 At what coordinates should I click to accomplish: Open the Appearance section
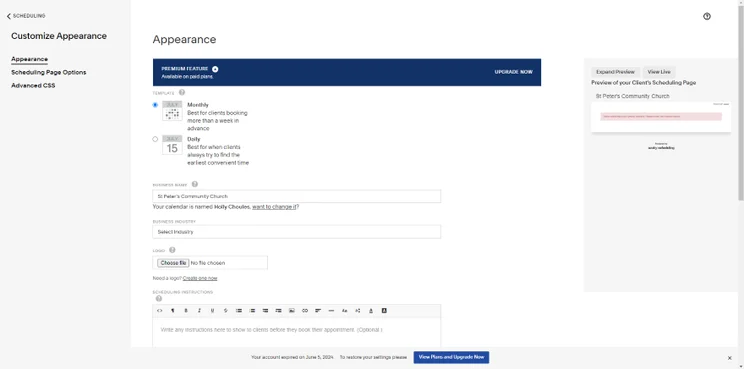point(29,59)
